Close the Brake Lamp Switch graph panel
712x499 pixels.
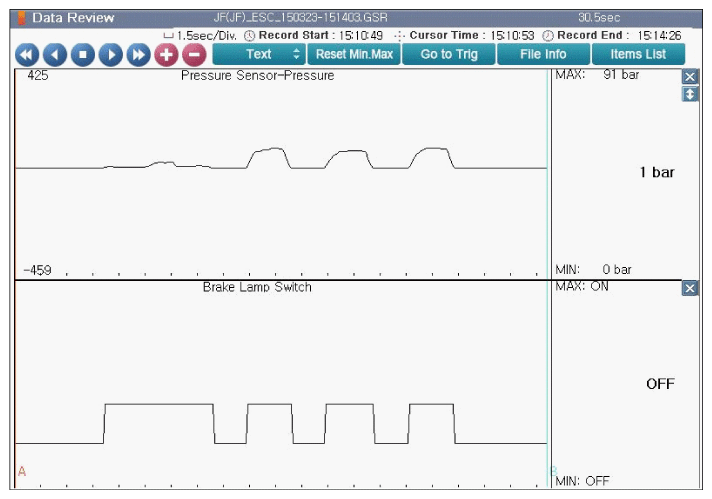(690, 288)
